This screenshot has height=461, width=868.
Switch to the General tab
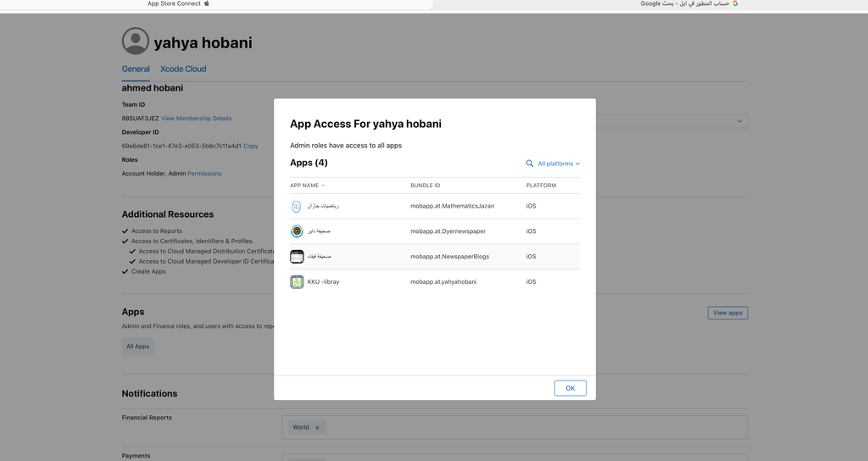[136, 69]
